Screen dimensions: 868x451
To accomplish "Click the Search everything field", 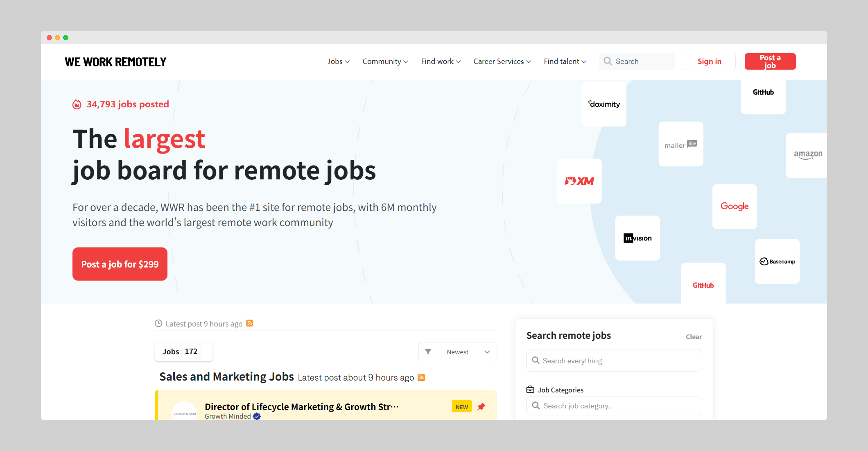I will (614, 360).
